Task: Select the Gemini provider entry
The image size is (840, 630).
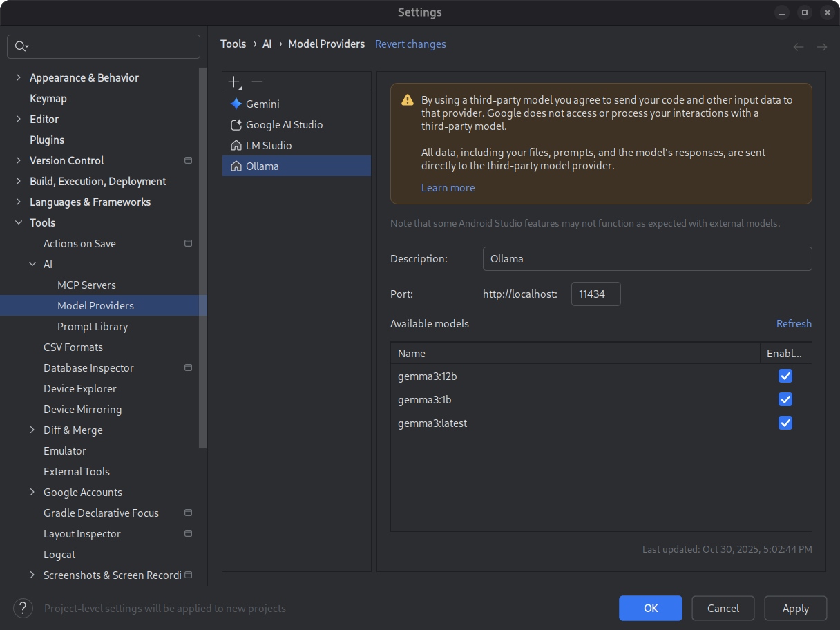Action: pos(262,104)
